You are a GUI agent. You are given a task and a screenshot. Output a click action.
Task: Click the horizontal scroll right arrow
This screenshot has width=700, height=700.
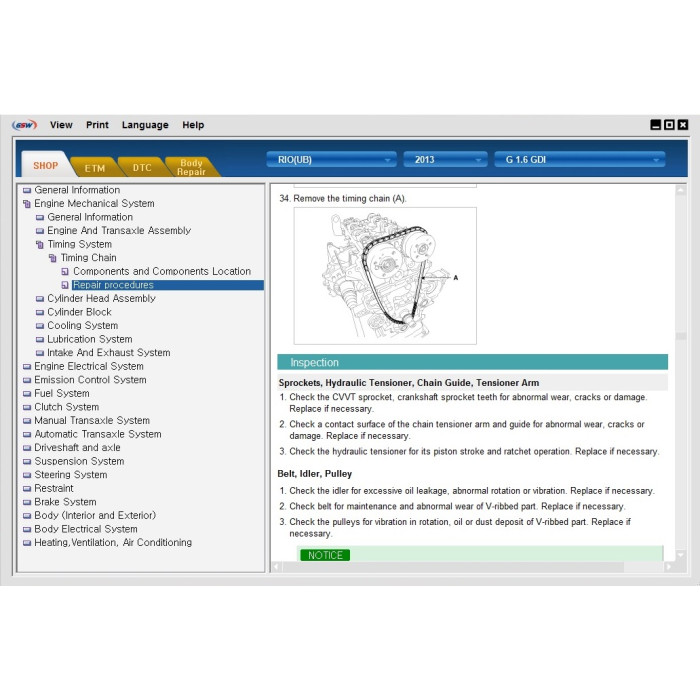pos(668,567)
